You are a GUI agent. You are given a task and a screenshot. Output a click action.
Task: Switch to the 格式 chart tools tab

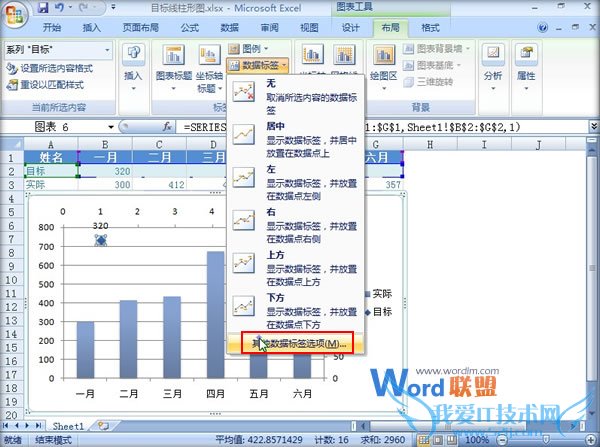pos(430,28)
